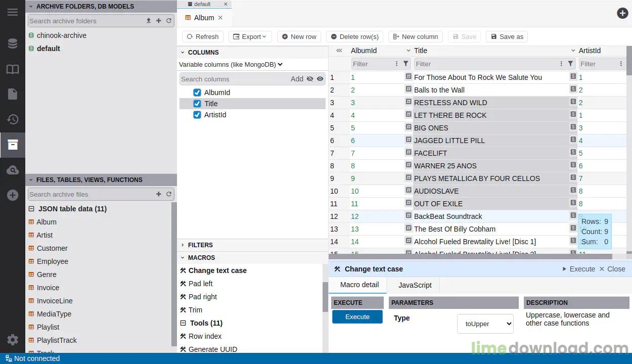This screenshot has height=364, width=632.
Task: Collapse the MACROS section
Action: click(183, 258)
